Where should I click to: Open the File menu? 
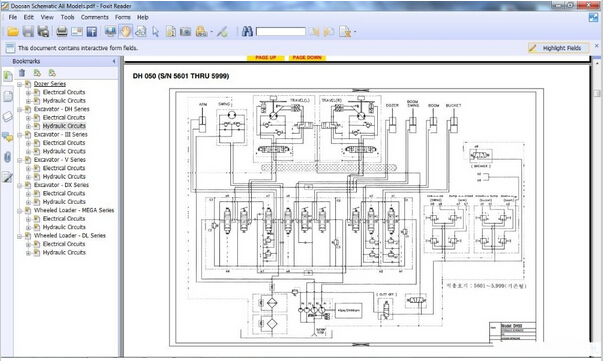click(13, 17)
